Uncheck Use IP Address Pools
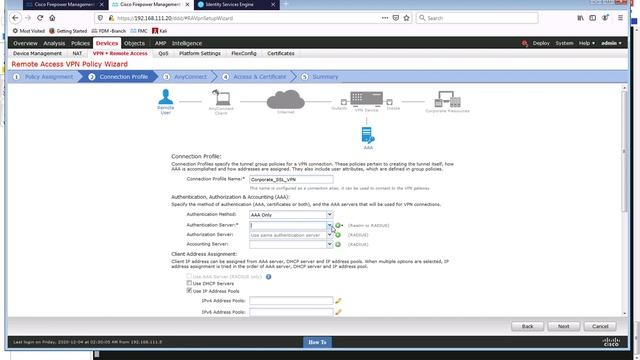 [189, 291]
